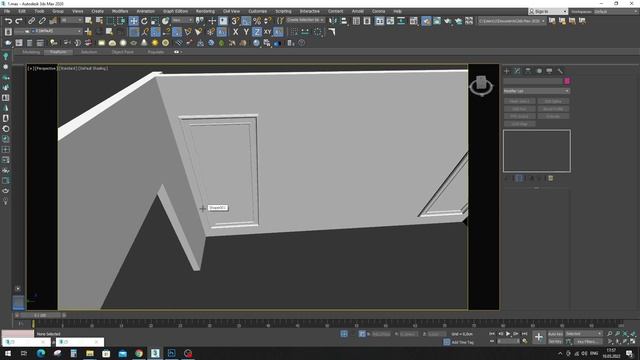Open the Create tab in command panel
The image size is (640, 360).
(x=507, y=71)
